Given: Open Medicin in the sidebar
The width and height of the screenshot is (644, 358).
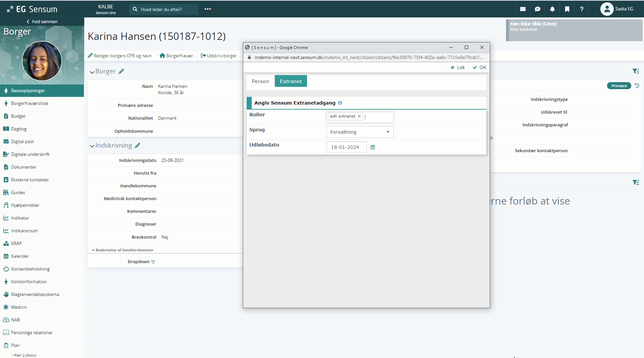Looking at the screenshot, I should coord(42,307).
